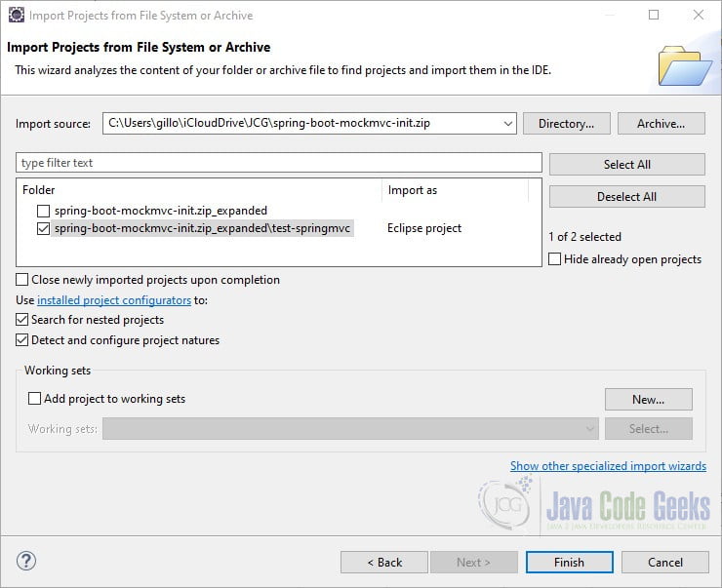Maximize the import dialog window

point(654,15)
